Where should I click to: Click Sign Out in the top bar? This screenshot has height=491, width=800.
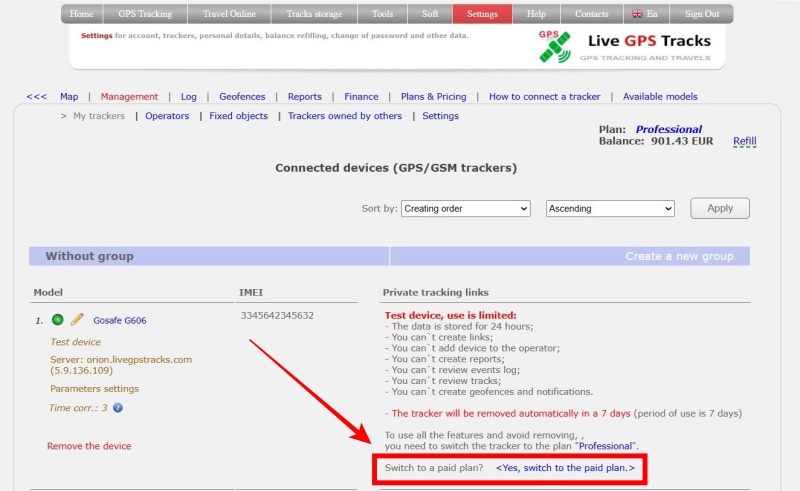coord(701,14)
